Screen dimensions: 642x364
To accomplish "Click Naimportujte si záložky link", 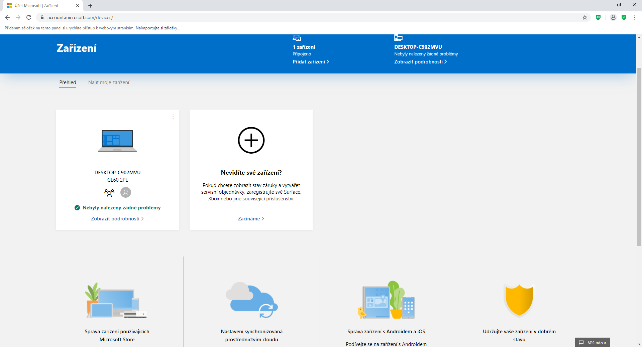I will 158,28.
